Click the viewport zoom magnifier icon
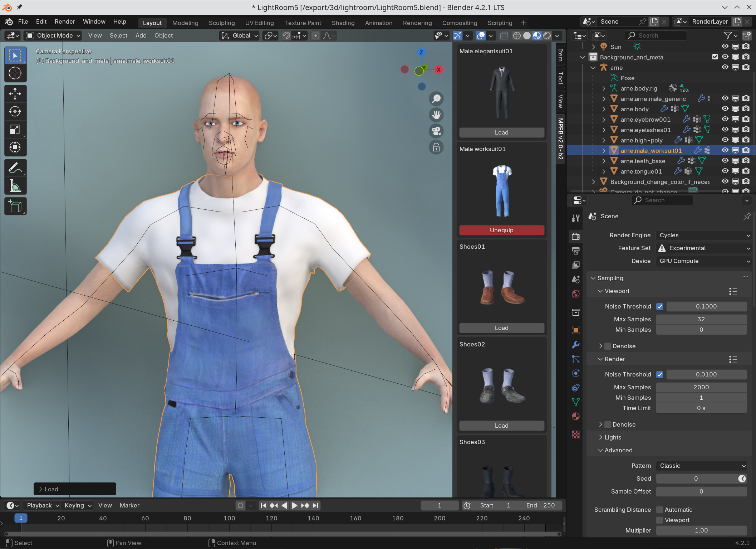756x549 pixels. (436, 99)
